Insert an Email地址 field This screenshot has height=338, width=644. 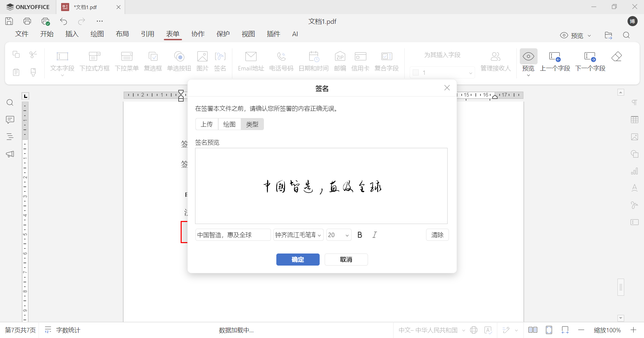pyautogui.click(x=250, y=61)
